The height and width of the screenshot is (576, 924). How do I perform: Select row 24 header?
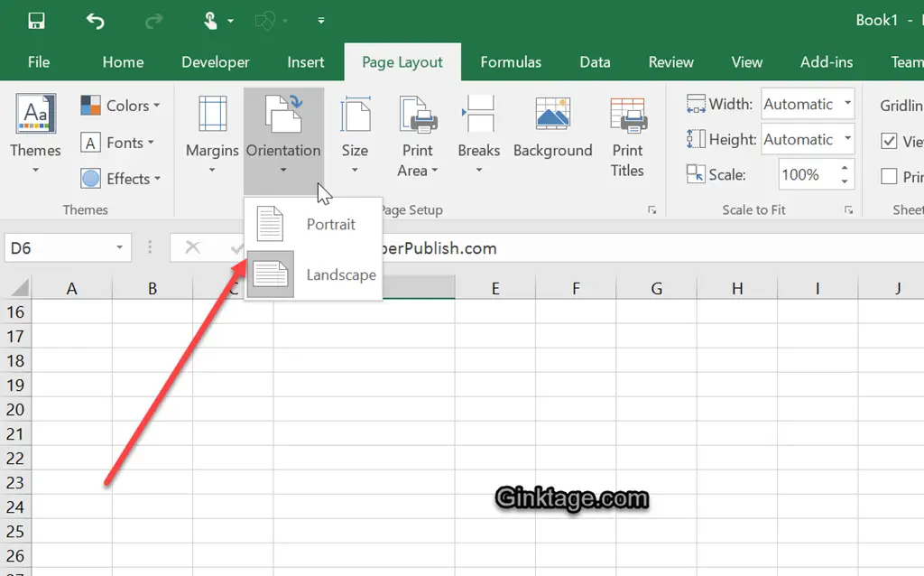click(15, 507)
